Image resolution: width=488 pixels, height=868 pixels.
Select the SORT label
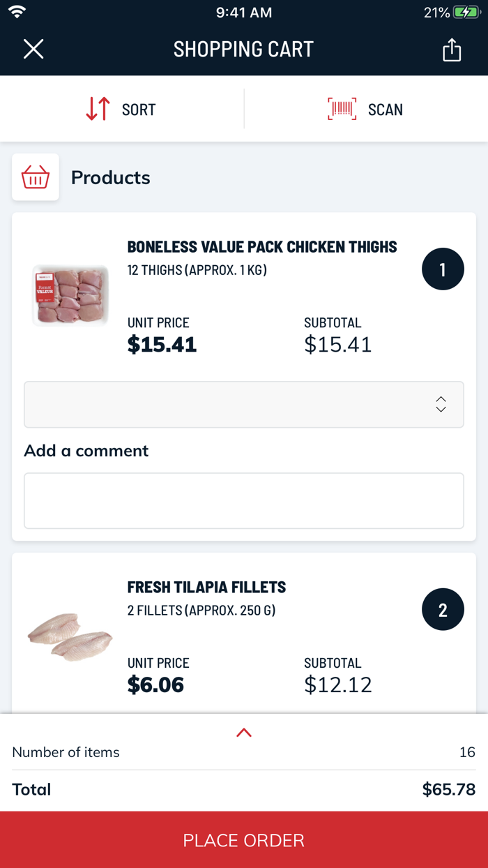pyautogui.click(x=139, y=110)
